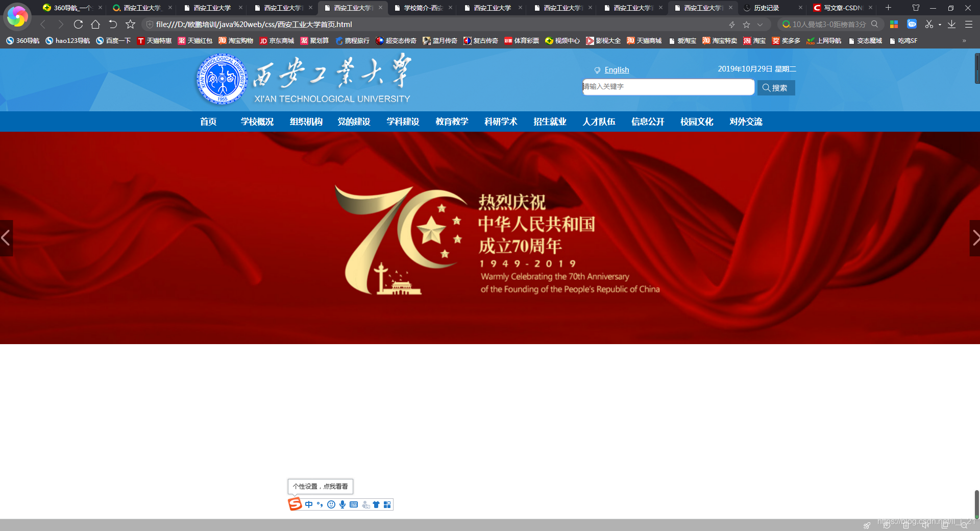Expand the address bar dropdown chevron

(760, 25)
